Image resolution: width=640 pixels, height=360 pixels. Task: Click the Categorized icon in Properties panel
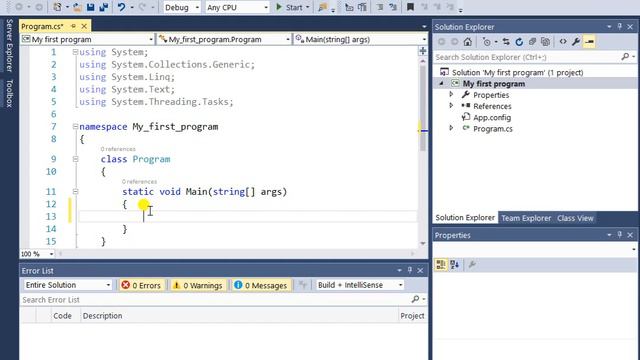tap(441, 265)
